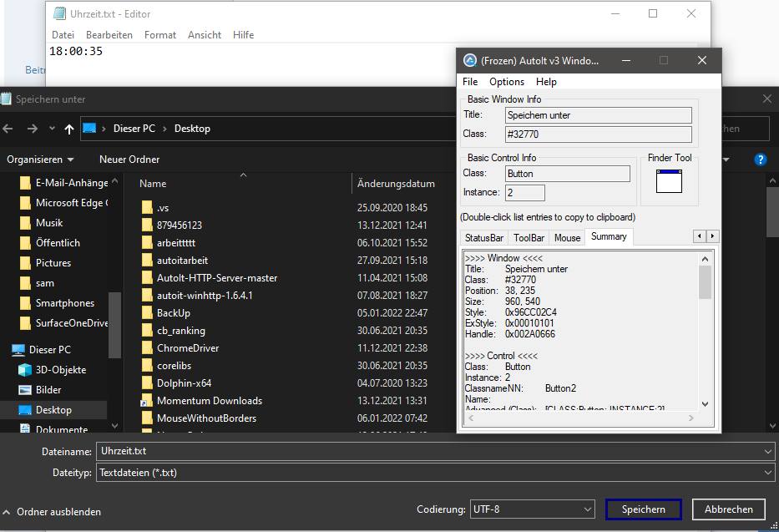Select the 3D-Objekte icon in sidebar
Viewport: 779px width, 532px height.
[x=24, y=370]
